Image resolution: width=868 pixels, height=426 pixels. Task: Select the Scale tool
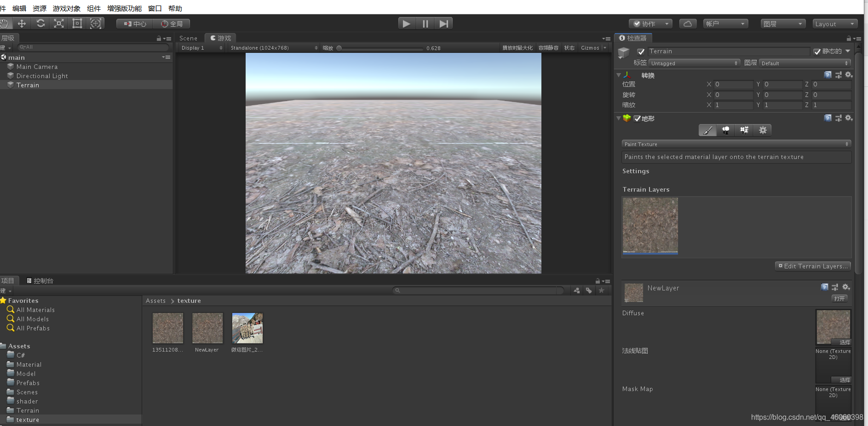click(59, 23)
